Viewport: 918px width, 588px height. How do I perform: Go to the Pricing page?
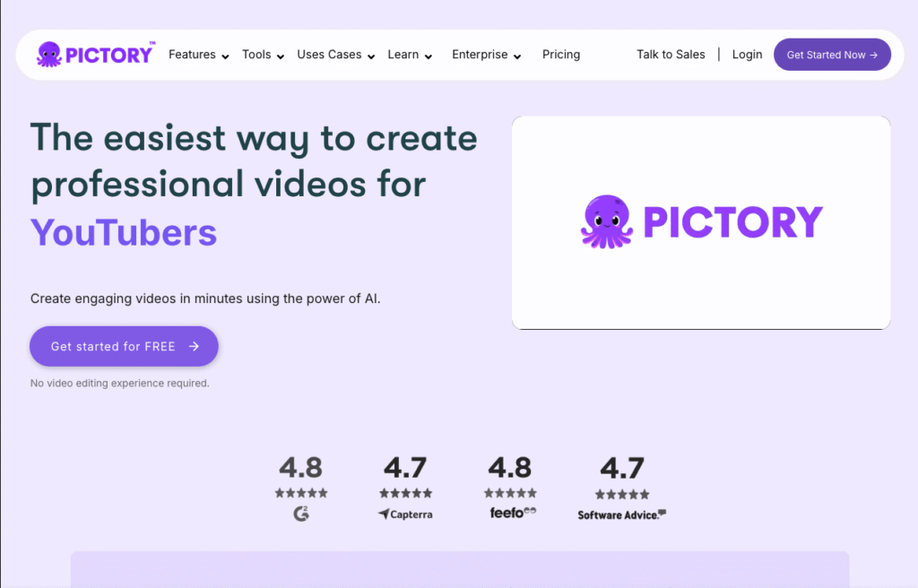(x=561, y=55)
